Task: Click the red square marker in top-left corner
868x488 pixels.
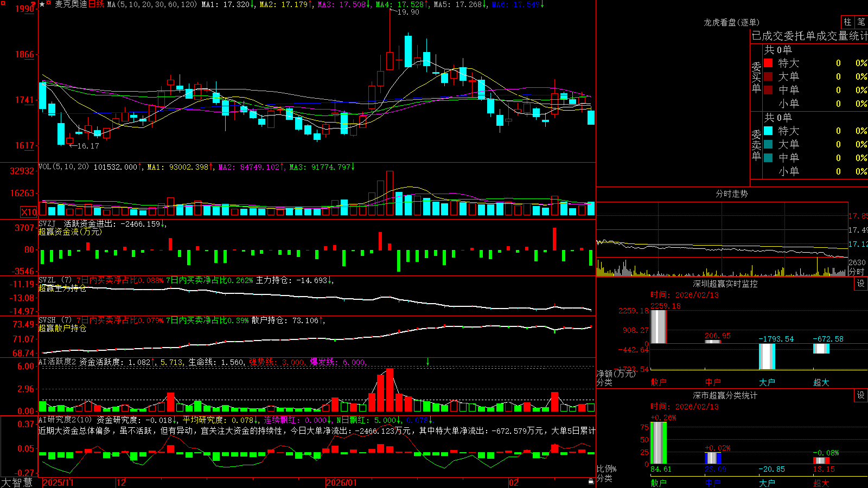Action: [3, 3]
